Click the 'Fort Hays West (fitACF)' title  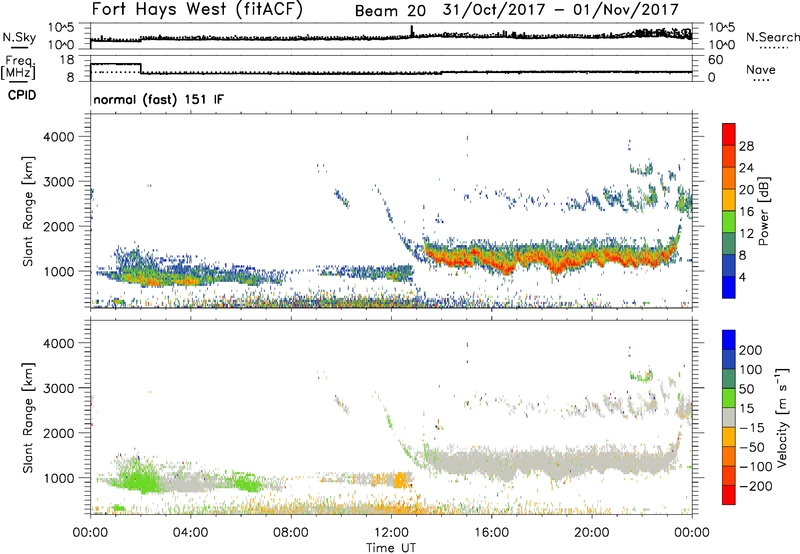[197, 10]
